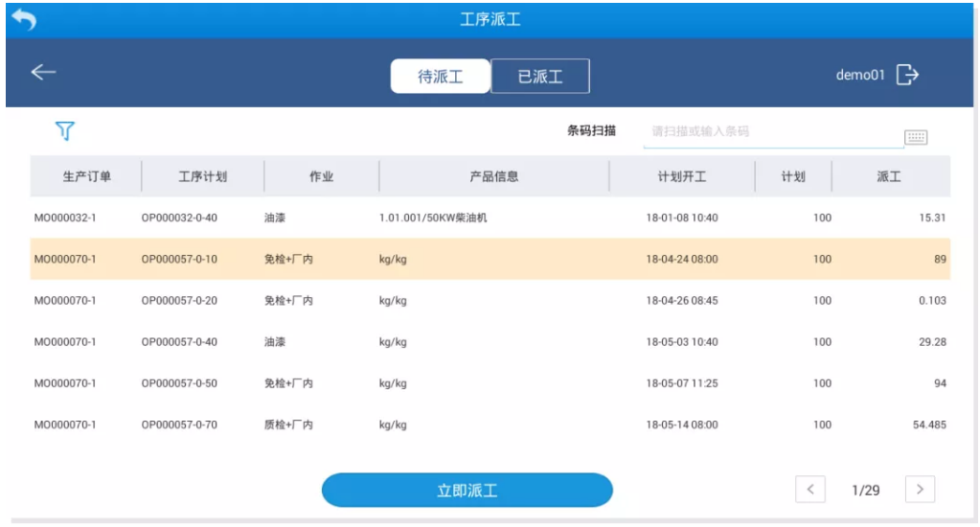The image size is (980, 527).
Task: Click start time 18-05-07 11:25
Action: [x=682, y=383]
